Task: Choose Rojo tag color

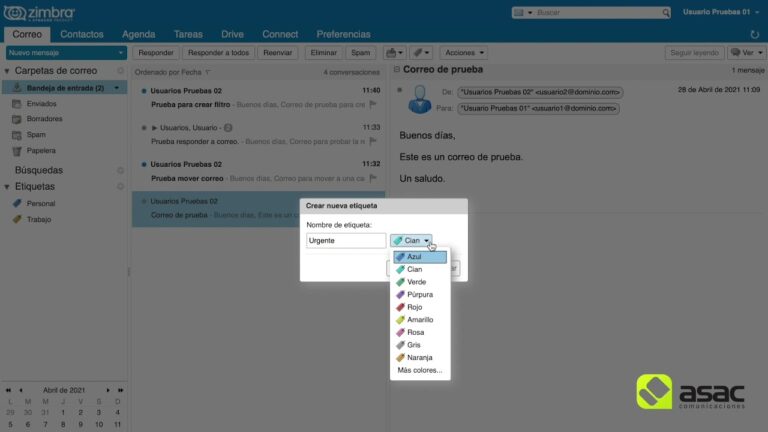Action: point(420,307)
